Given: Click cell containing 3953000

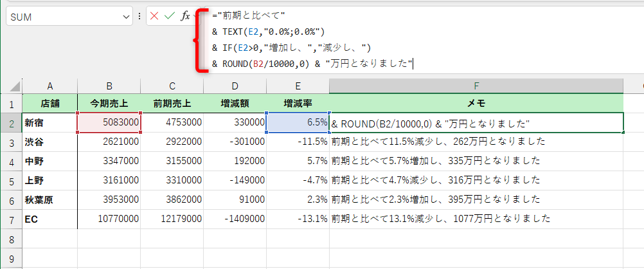Looking at the screenshot, I should click(x=109, y=200).
